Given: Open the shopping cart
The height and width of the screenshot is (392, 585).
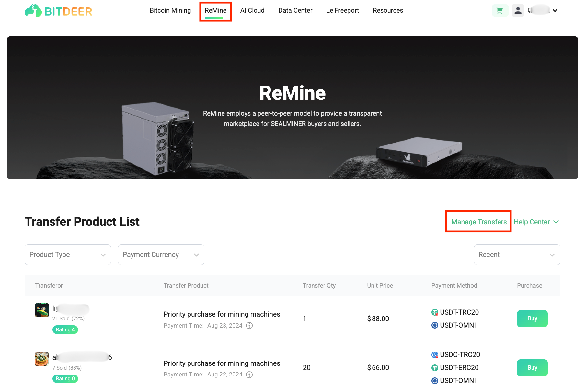Looking at the screenshot, I should [x=500, y=11].
